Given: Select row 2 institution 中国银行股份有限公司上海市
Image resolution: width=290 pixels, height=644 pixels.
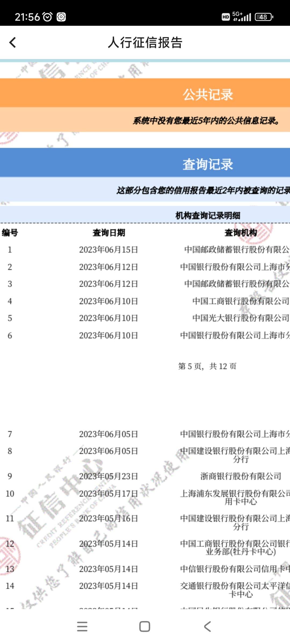Looking at the screenshot, I should 235,267.
